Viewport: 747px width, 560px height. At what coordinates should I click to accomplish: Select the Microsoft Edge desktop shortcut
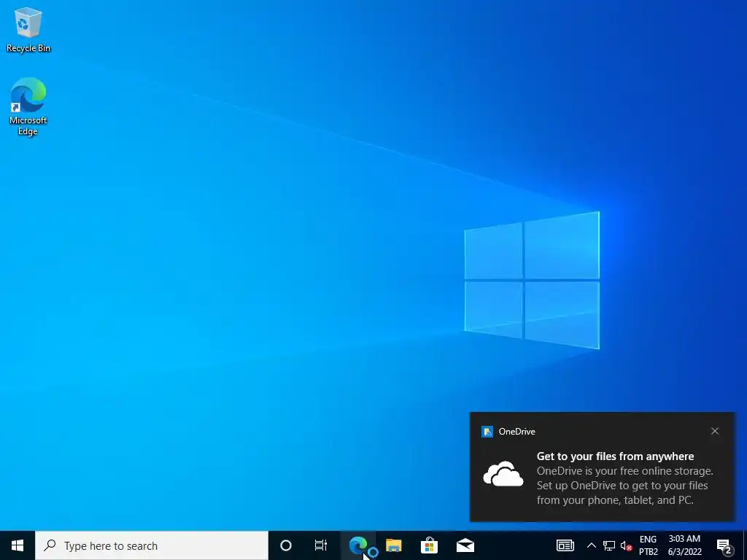point(28,106)
